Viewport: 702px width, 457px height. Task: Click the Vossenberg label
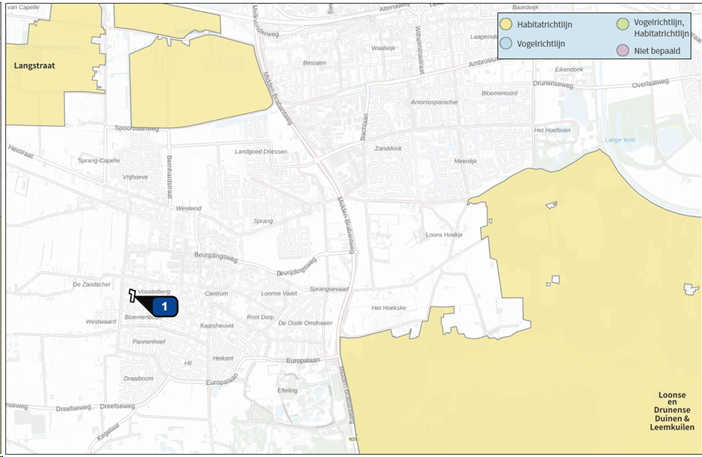pyautogui.click(x=154, y=291)
